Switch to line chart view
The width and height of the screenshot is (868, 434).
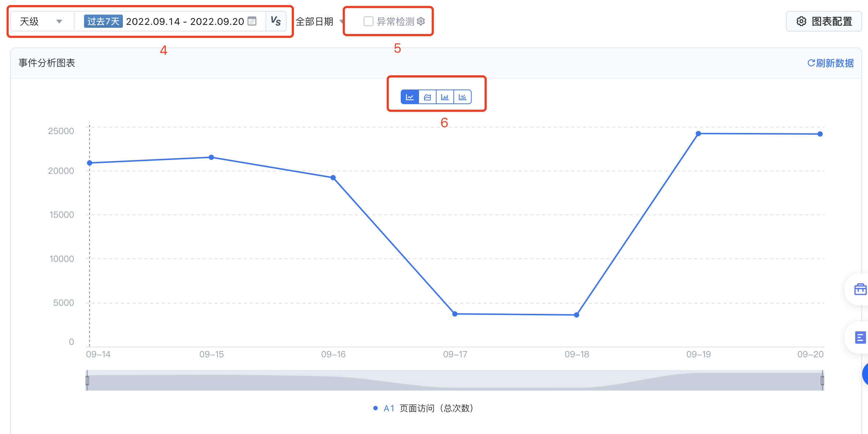(x=410, y=97)
